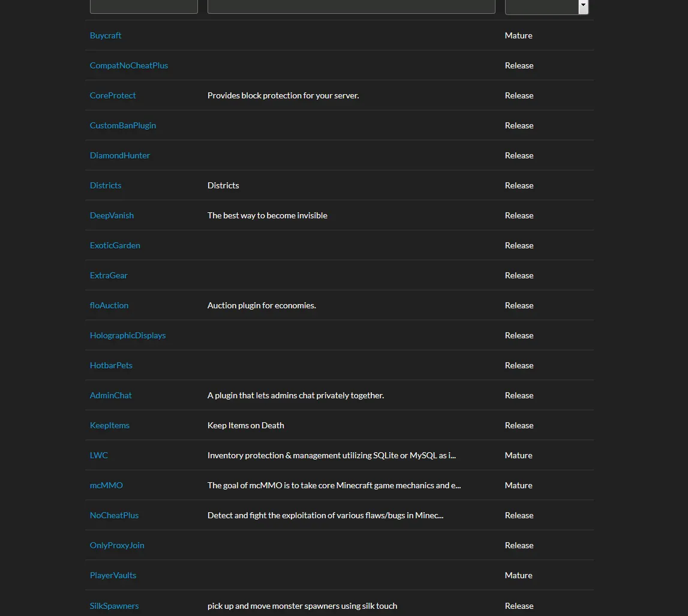Focus the plugin name filter field

[143, 6]
